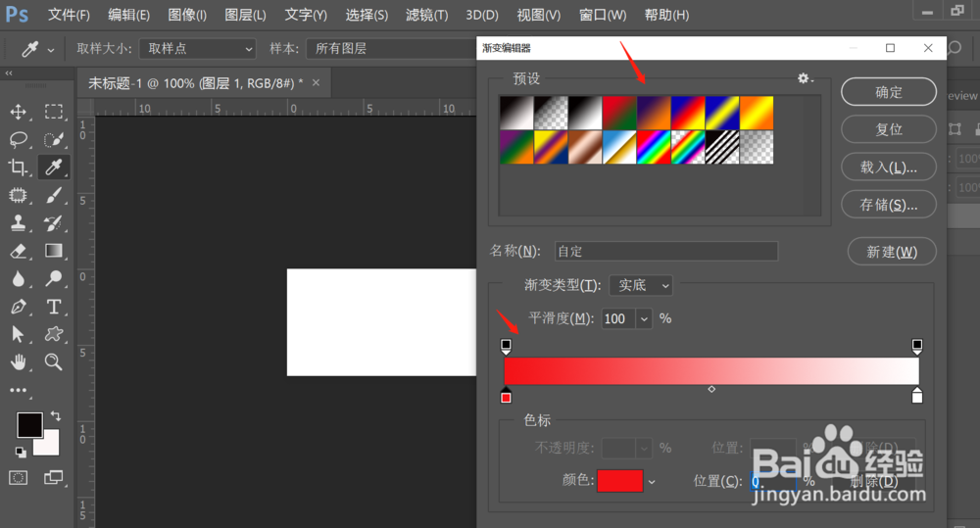Swap foreground and background colors
Viewport: 980px width, 528px height.
56,415
